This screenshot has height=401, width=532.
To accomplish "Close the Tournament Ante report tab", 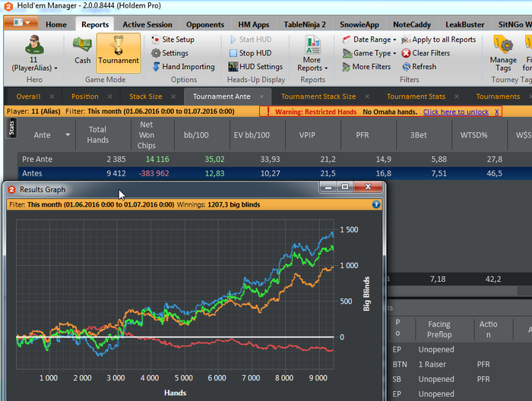I will pos(261,96).
